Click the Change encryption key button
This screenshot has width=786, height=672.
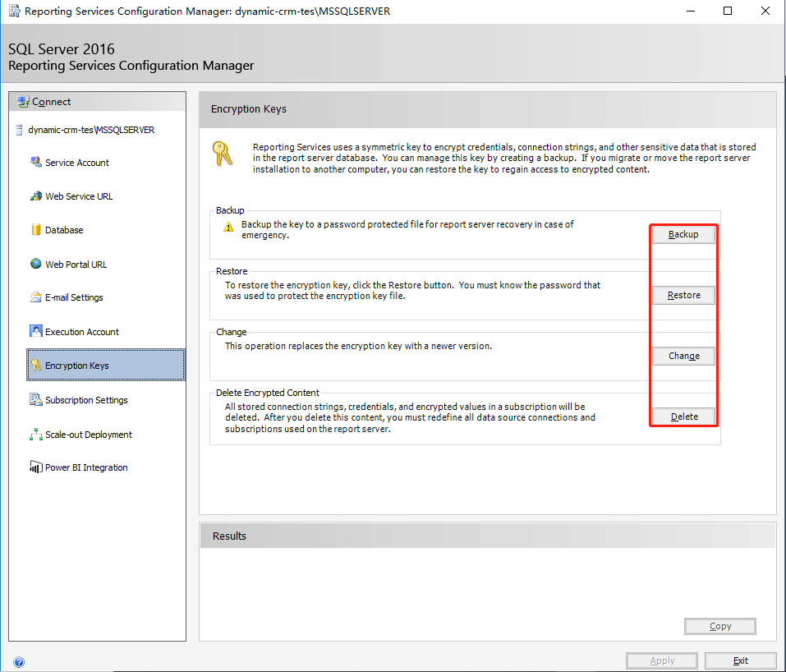tap(683, 356)
